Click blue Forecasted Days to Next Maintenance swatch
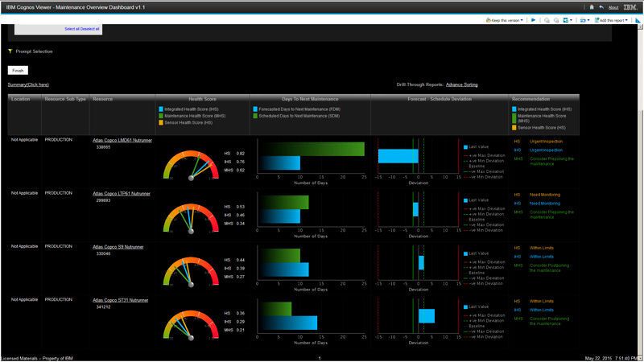Image resolution: width=644 pixels, height=362 pixels. (x=255, y=109)
